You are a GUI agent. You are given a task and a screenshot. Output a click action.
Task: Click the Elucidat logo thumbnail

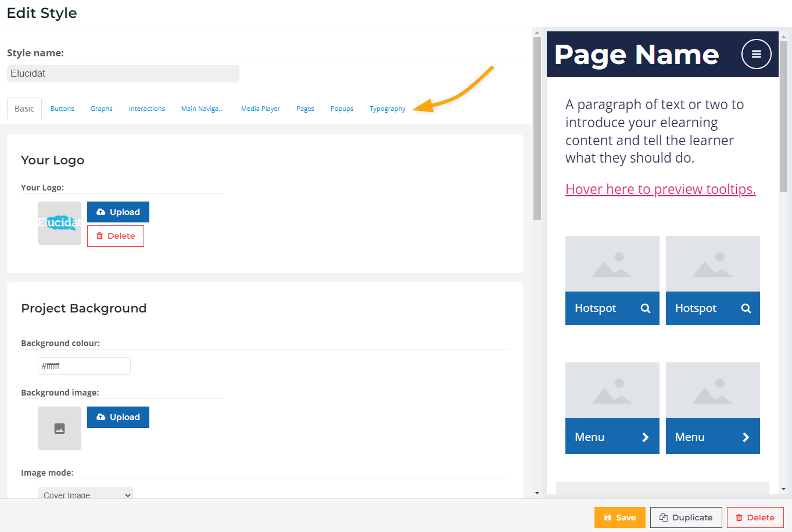pyautogui.click(x=59, y=223)
